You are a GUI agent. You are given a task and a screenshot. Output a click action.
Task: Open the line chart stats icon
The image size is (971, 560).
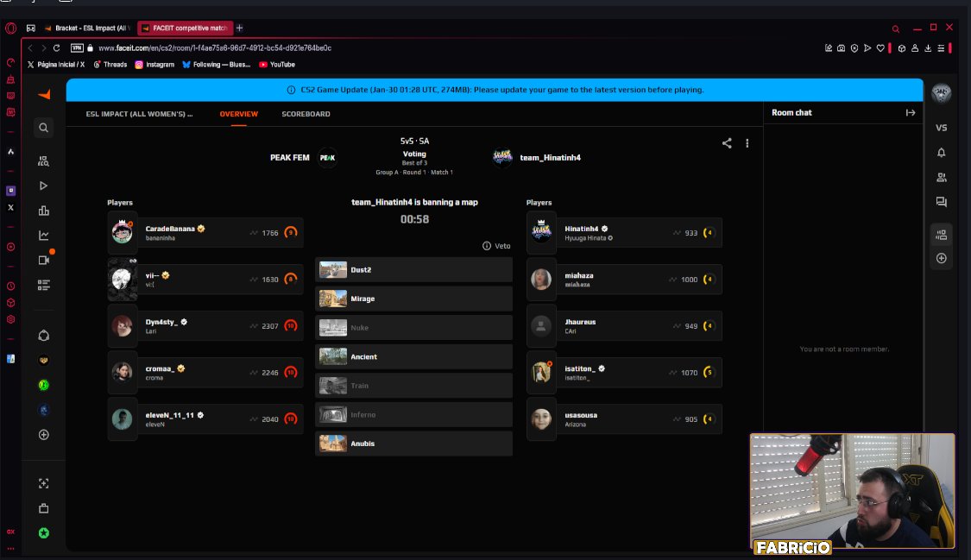(43, 236)
